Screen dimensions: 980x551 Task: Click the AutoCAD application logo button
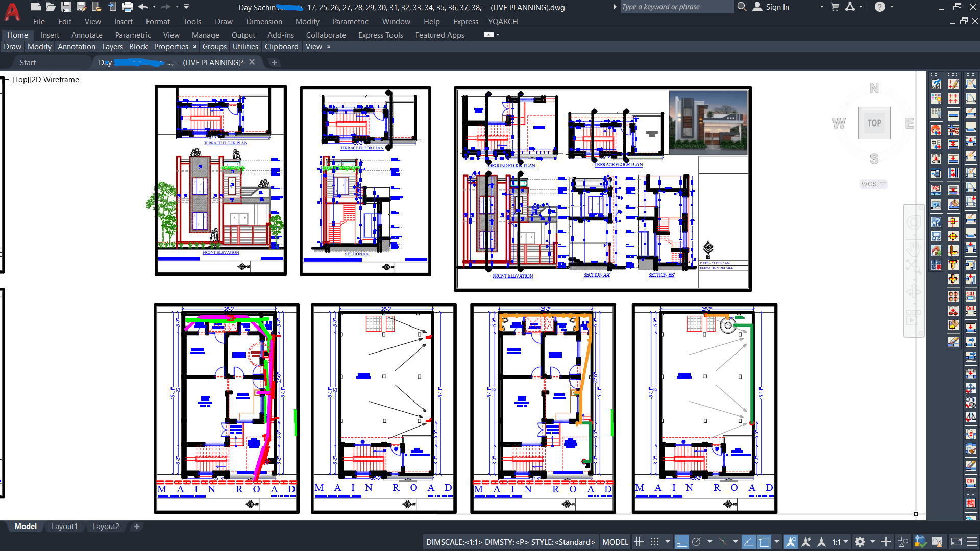12,12
